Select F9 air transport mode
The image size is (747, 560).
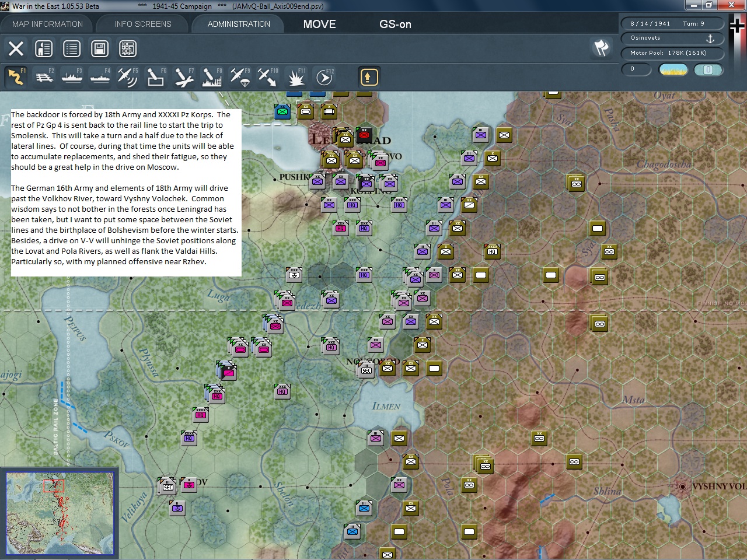point(240,77)
